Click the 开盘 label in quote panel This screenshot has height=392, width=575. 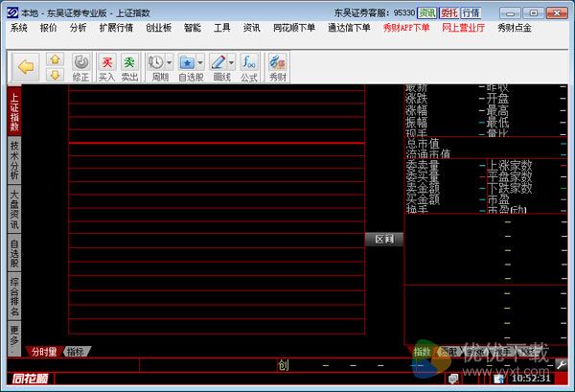[497, 99]
